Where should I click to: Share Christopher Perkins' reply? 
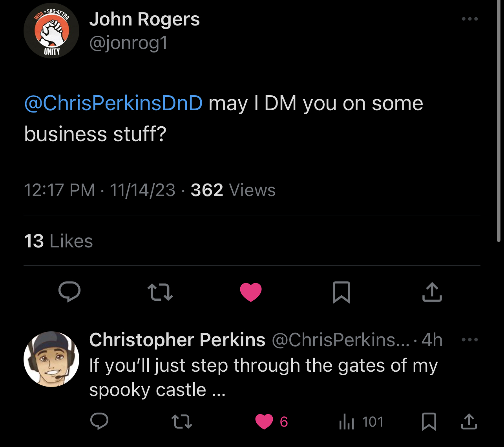tap(469, 422)
